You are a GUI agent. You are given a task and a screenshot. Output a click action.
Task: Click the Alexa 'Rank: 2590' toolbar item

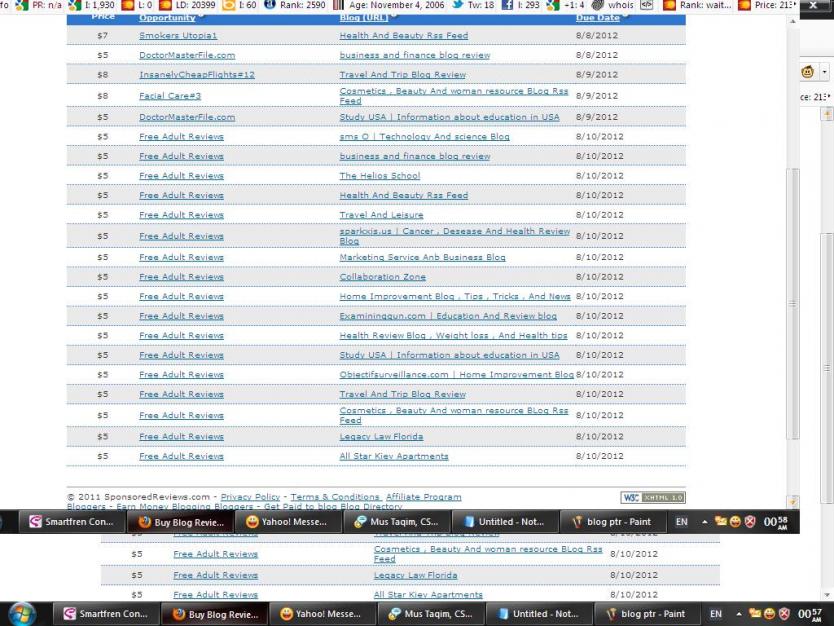295,5
